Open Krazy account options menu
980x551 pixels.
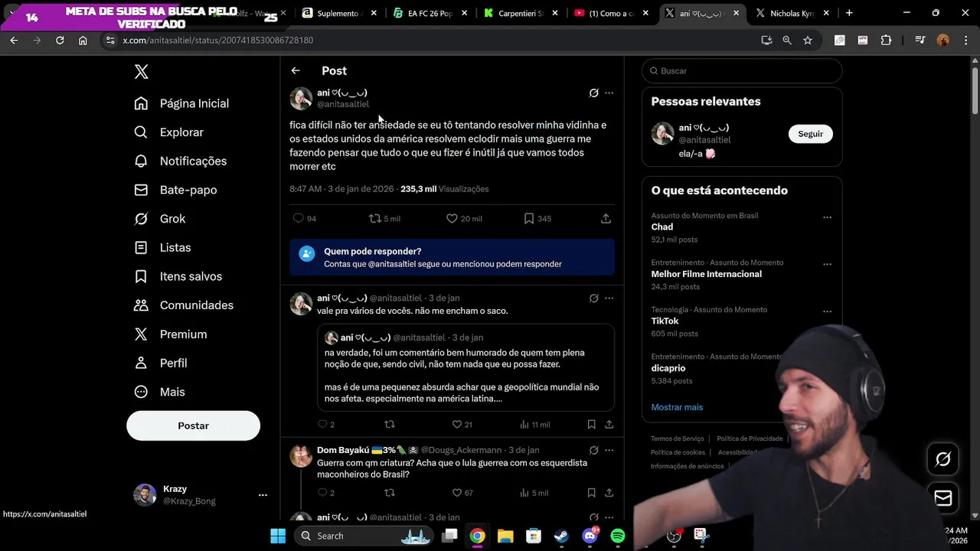tap(263, 495)
